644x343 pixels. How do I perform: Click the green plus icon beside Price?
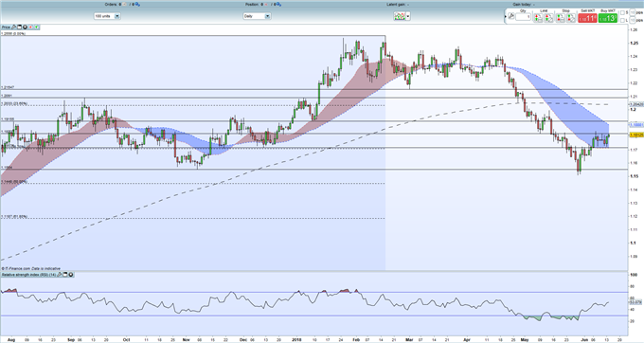pyautogui.click(x=36, y=27)
